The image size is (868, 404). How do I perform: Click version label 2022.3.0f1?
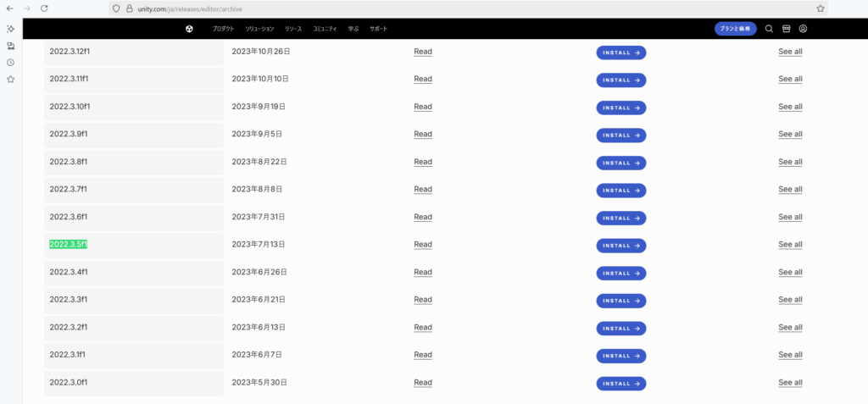pos(68,382)
